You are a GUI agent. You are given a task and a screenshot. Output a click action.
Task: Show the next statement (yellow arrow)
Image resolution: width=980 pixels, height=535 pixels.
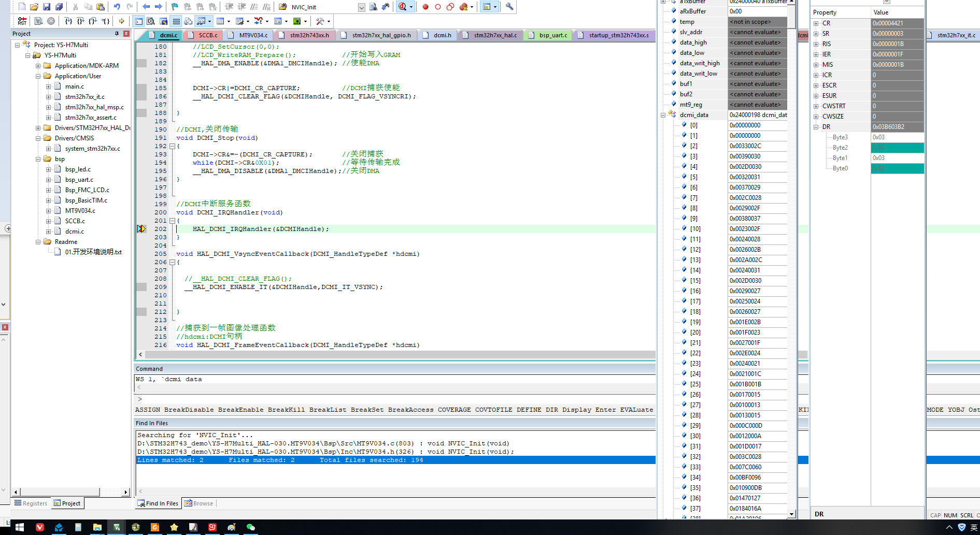click(122, 21)
